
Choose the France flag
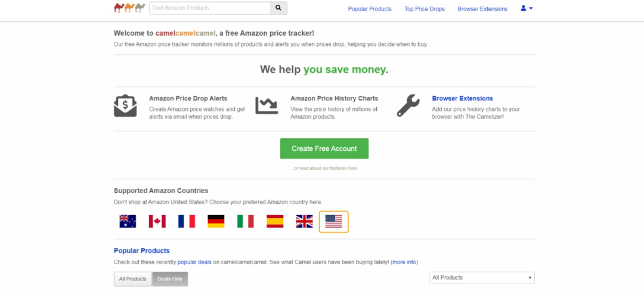click(x=187, y=222)
